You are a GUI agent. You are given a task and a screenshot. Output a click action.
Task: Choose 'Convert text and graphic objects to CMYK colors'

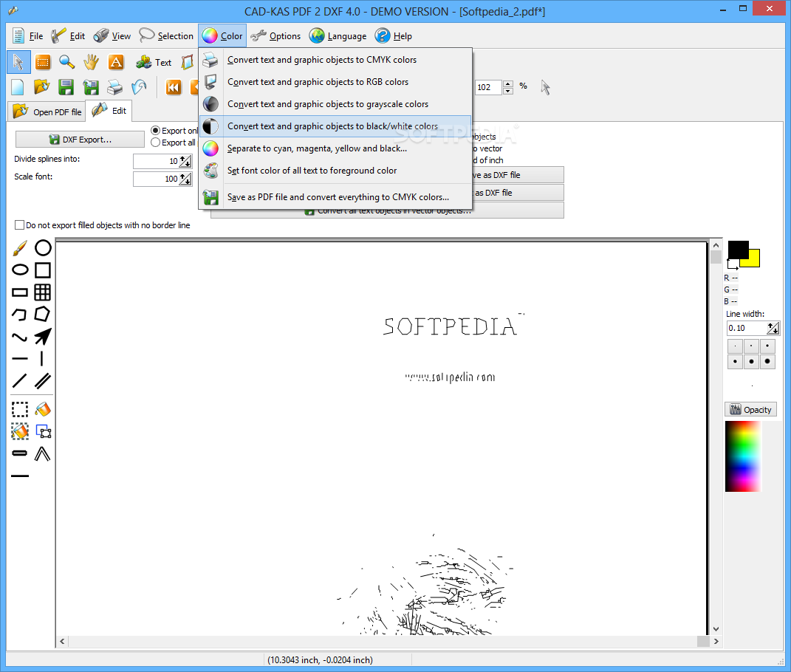[x=335, y=60]
